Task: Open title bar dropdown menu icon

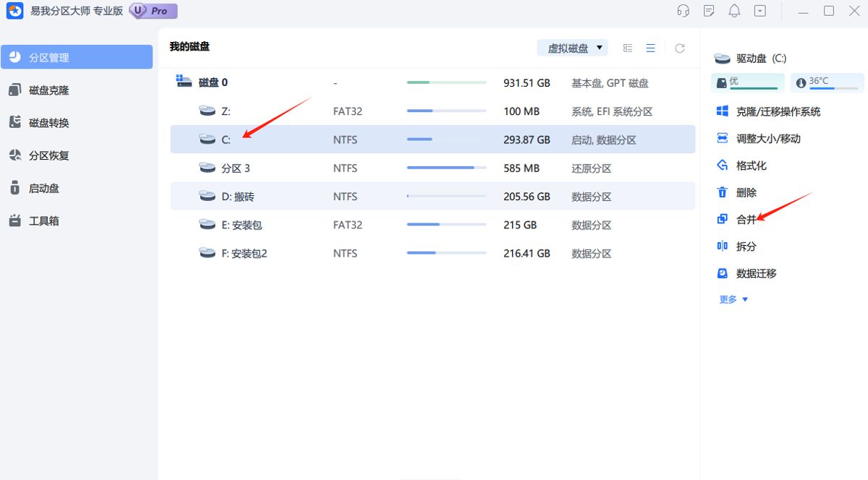Action: [760, 11]
